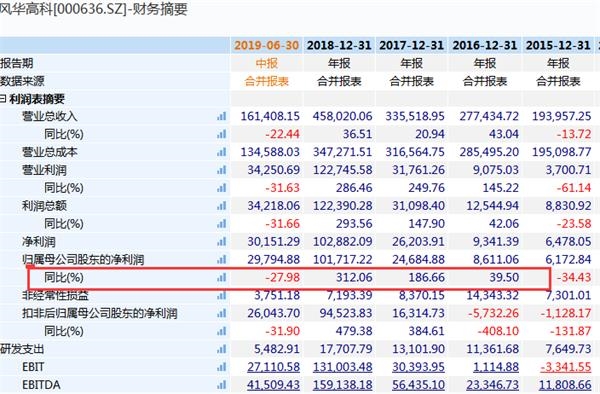Open chart icon for 同比(%) under 扣非后净利润

[222, 331]
